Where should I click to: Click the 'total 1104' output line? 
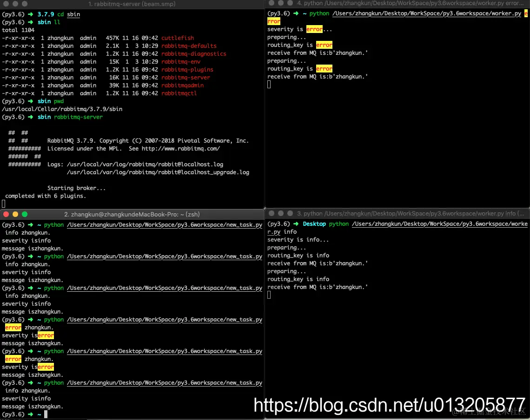[18, 30]
